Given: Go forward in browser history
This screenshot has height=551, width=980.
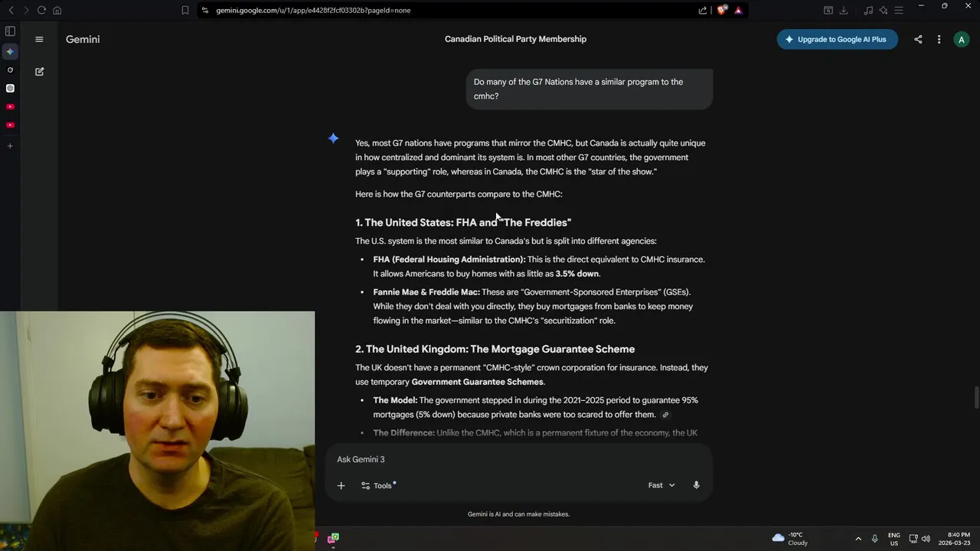Looking at the screenshot, I should (x=25, y=10).
